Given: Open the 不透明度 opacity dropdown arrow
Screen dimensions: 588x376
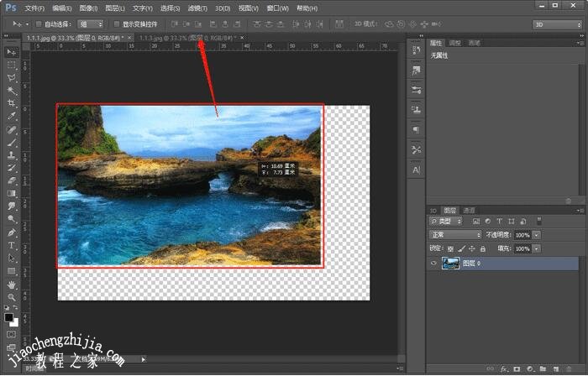Looking at the screenshot, I should pyautogui.click(x=537, y=235).
